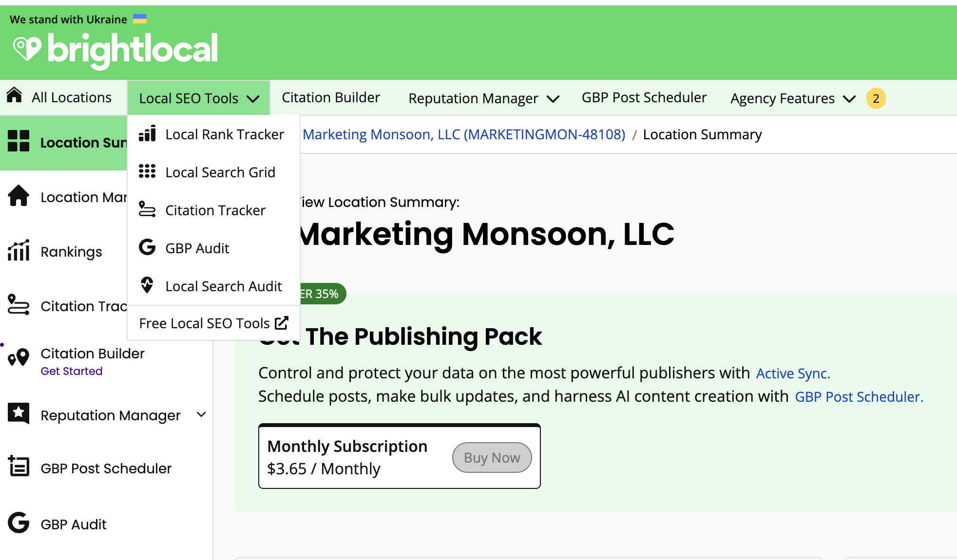This screenshot has height=560, width=957.
Task: Click the Citation Tracker icon in dropdown
Action: point(147,209)
